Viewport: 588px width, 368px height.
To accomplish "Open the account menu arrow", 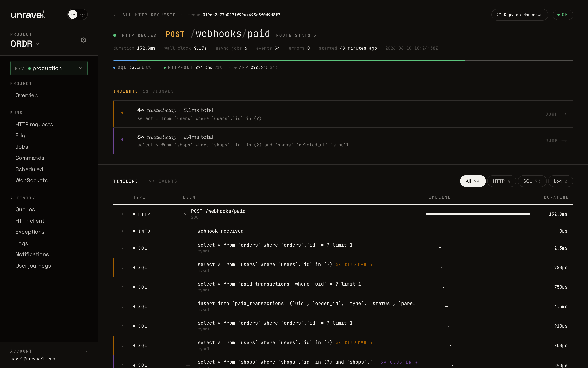I will click(x=87, y=351).
